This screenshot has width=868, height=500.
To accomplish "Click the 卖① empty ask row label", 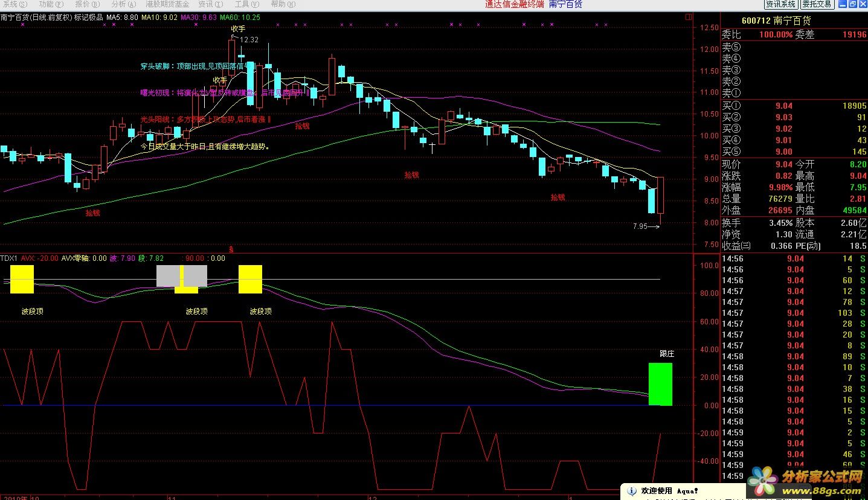I will [731, 93].
